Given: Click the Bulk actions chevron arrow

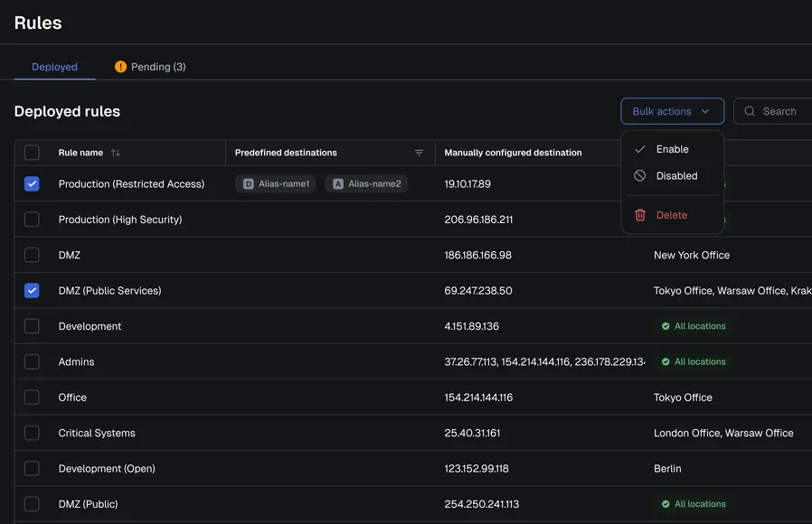Looking at the screenshot, I should (705, 111).
